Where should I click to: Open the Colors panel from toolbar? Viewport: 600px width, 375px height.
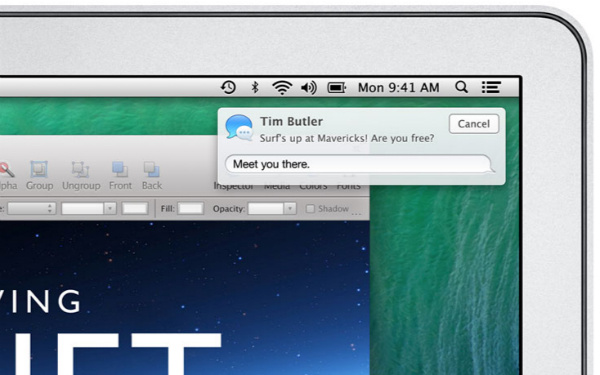click(313, 186)
